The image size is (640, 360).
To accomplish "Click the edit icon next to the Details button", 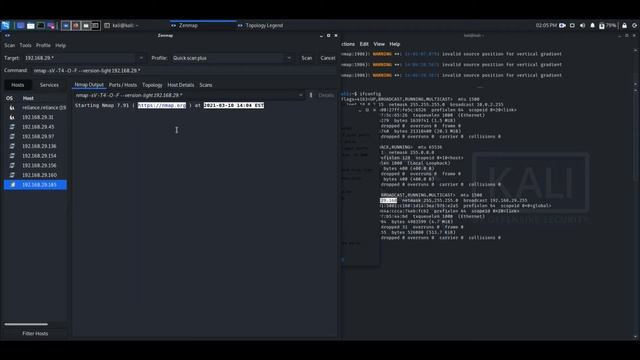I will pos(311,95).
